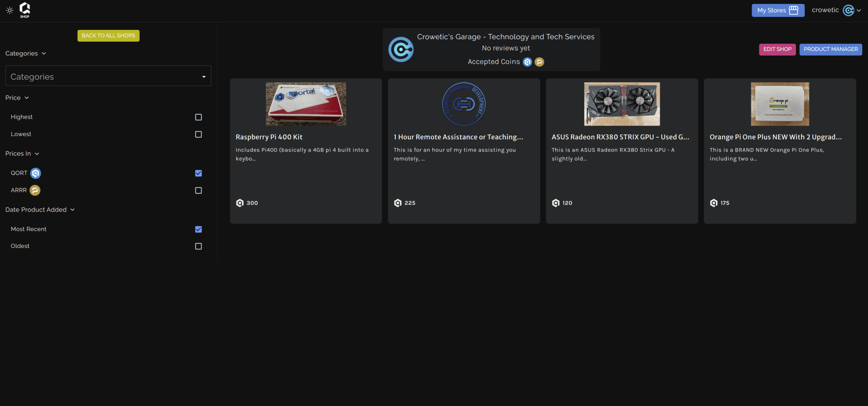The width and height of the screenshot is (868, 406).
Task: Enable the Highest price checkbox
Action: (198, 117)
